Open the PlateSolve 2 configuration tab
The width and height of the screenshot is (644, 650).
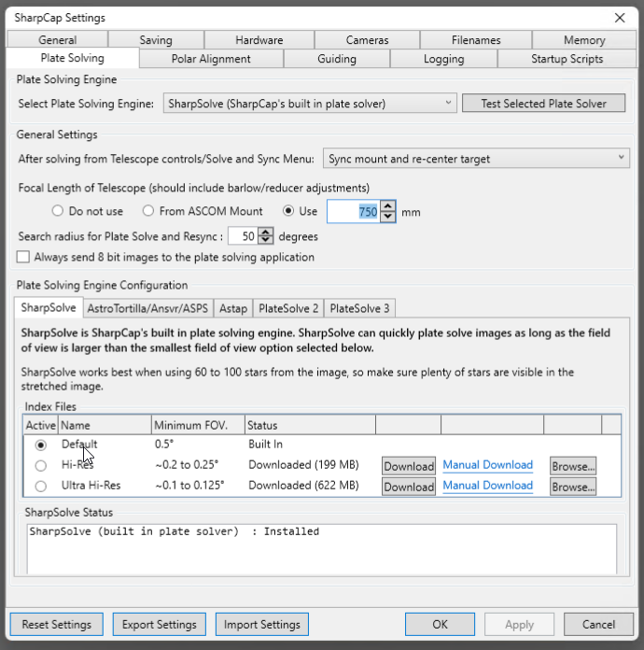(288, 309)
